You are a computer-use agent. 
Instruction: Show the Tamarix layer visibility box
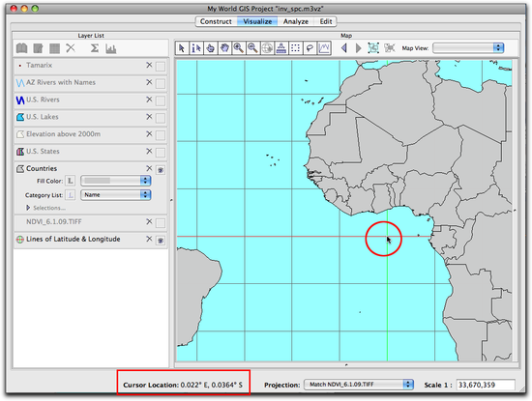161,66
